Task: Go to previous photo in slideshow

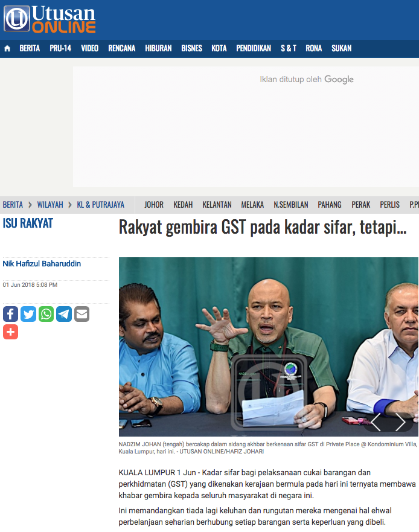Action: pos(376,422)
